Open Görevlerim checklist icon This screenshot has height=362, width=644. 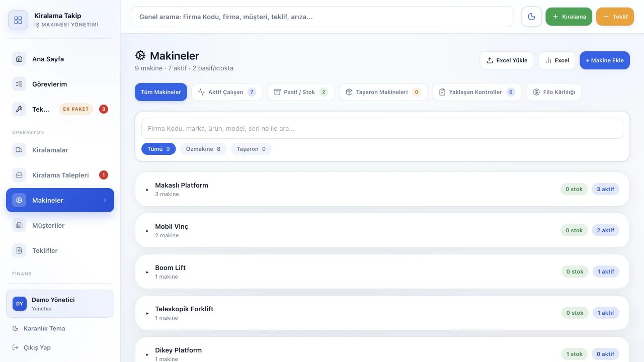tap(19, 84)
